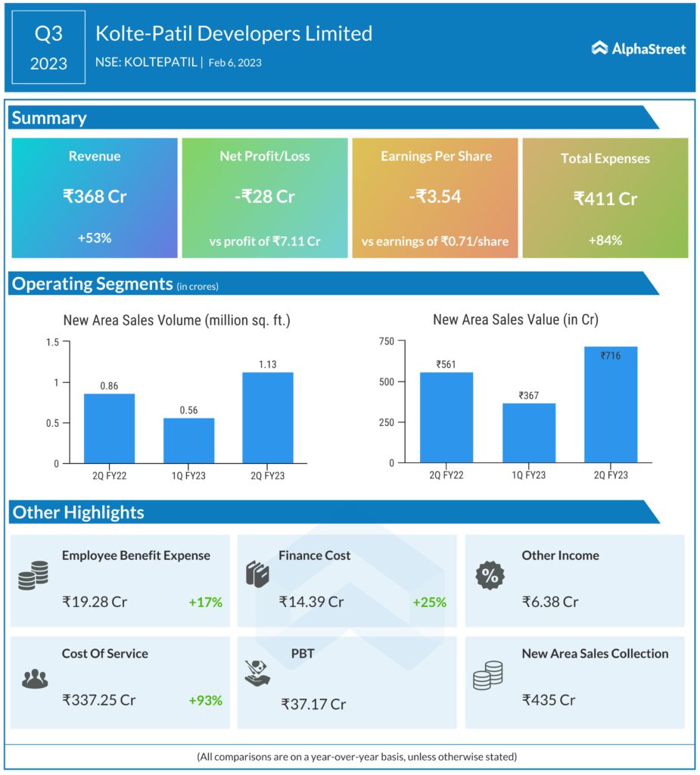This screenshot has height=775, width=700.
Task: Click the Q3 2023 quarter badge
Action: [x=48, y=47]
